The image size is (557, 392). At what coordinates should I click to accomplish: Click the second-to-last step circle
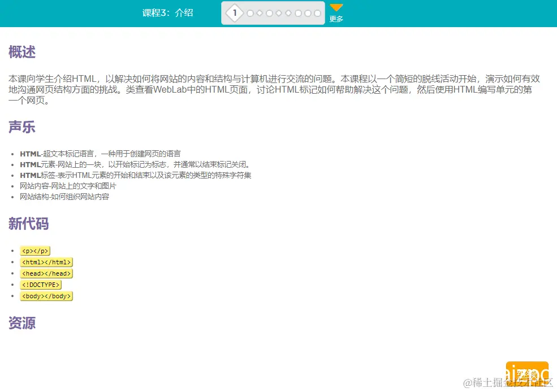coord(308,12)
